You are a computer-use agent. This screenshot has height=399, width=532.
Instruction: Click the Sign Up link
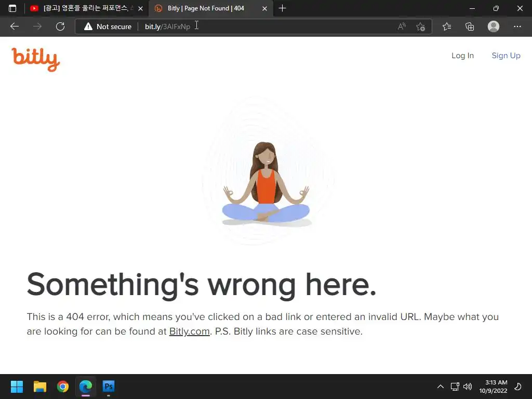(506, 56)
